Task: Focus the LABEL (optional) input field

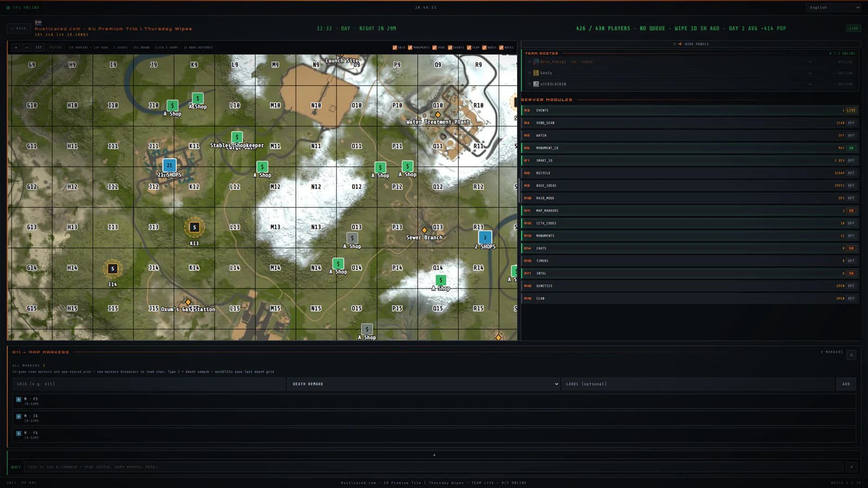Action: point(698,384)
